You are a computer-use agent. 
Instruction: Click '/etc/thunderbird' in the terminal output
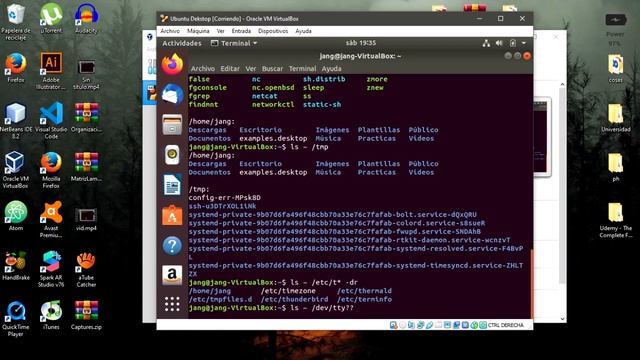(294, 299)
